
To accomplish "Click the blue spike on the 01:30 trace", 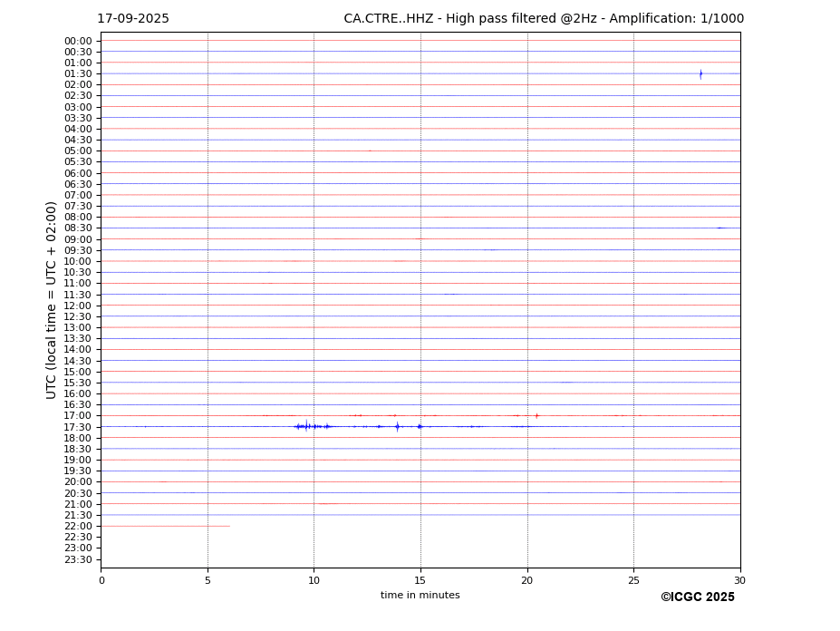I will [700, 74].
